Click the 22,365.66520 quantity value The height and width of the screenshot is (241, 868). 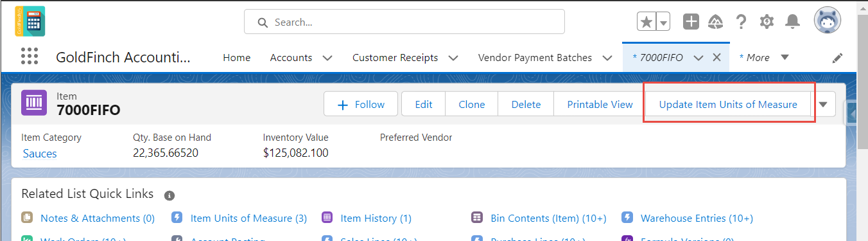166,154
